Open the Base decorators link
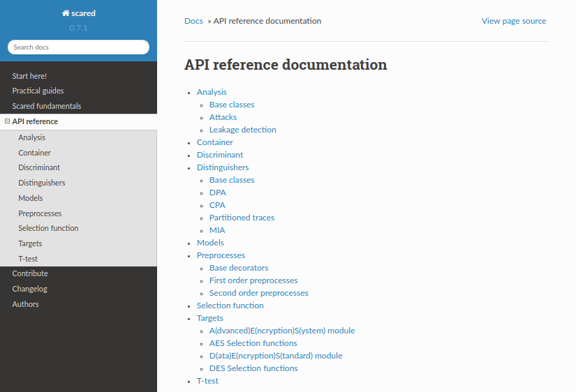The width and height of the screenshot is (576, 392). click(x=239, y=268)
